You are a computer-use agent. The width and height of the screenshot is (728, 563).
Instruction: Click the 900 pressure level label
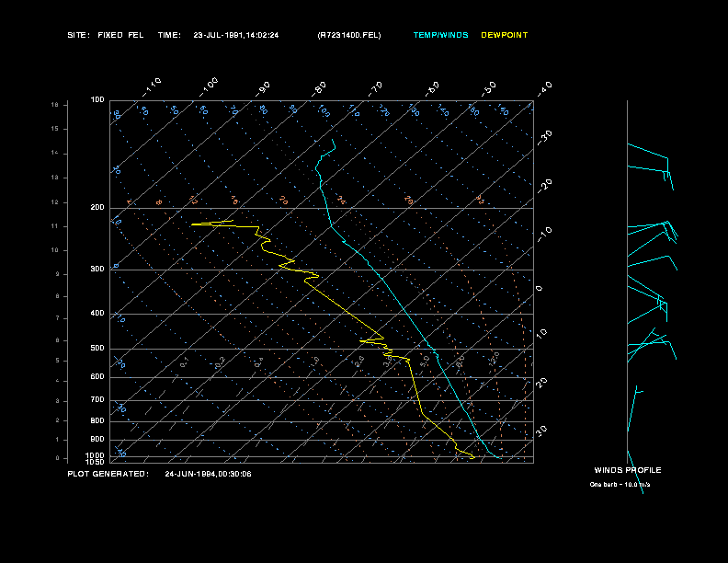97,440
